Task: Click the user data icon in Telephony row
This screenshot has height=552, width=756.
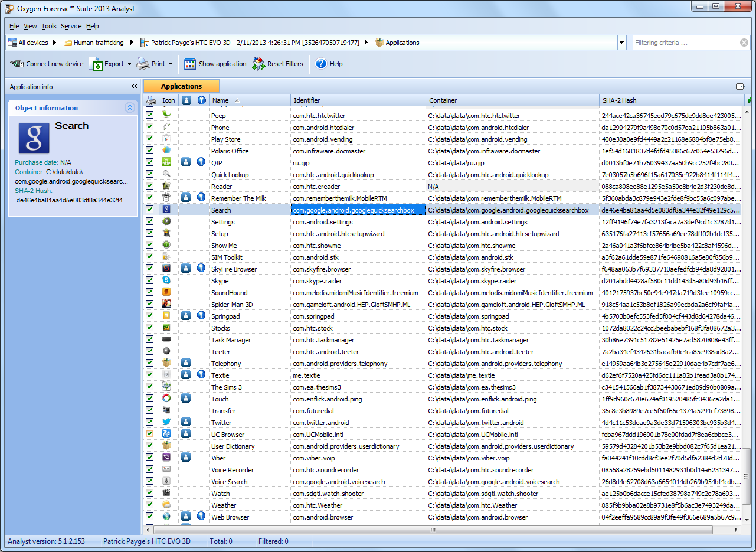Action: [186, 363]
